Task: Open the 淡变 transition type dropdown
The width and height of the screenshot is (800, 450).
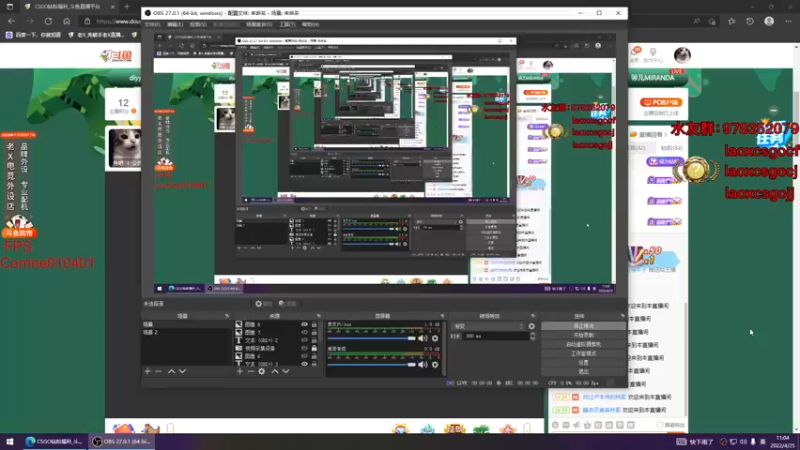Action: [488, 326]
